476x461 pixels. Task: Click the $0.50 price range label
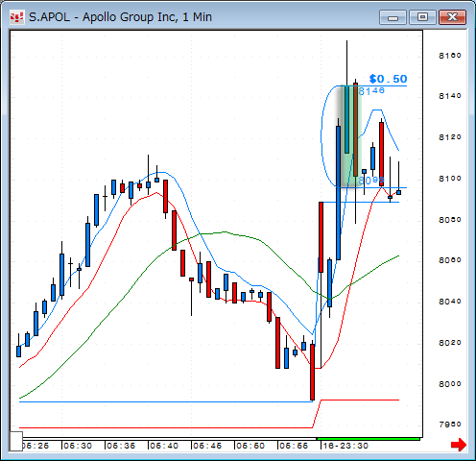[x=388, y=79]
